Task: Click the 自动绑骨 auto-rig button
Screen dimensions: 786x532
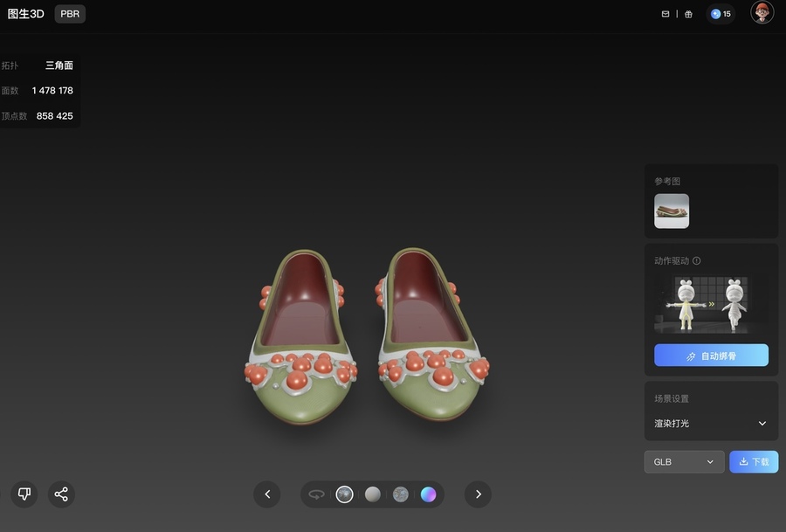Action: 711,356
